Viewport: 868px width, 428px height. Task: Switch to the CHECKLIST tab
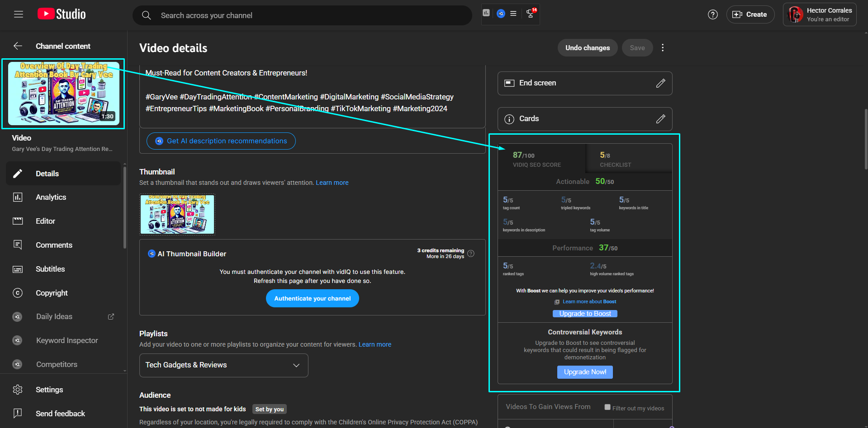tap(629, 159)
